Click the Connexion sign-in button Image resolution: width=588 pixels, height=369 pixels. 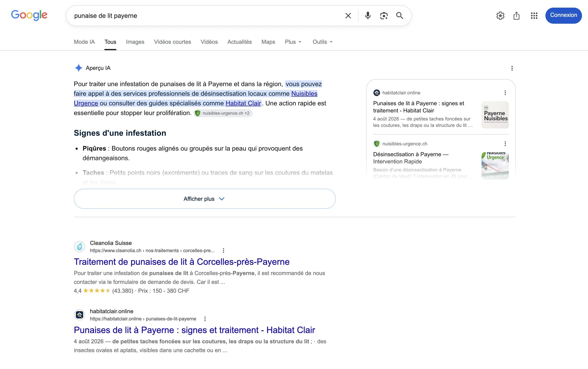[x=563, y=15]
